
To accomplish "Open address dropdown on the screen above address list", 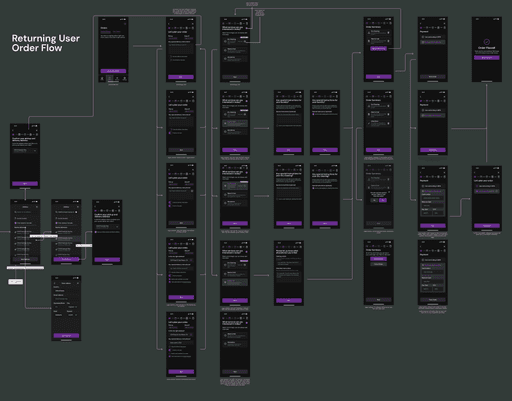I will click(x=25, y=150).
